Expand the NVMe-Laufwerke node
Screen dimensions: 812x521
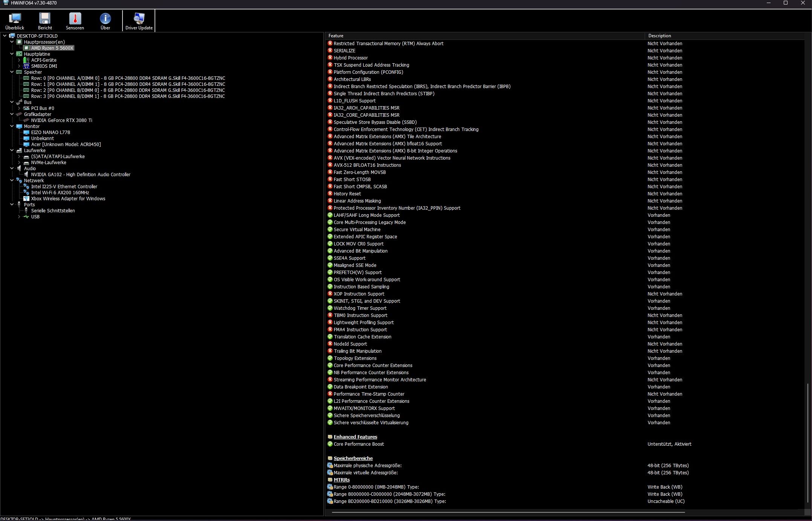19,163
